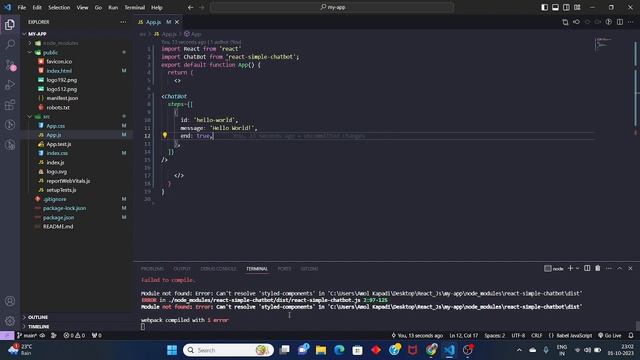Open File Explorer from the taskbar
Image resolution: width=640 pixels, height=360 pixels.
(321, 350)
